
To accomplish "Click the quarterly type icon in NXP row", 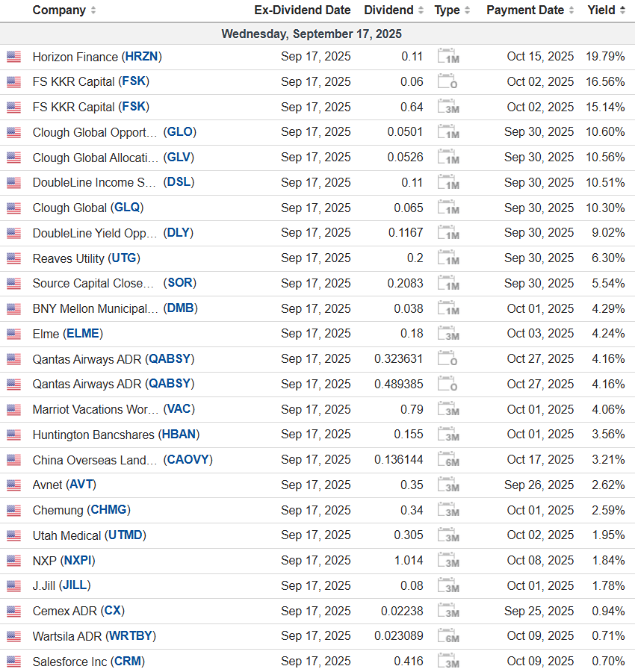I will click(x=447, y=561).
